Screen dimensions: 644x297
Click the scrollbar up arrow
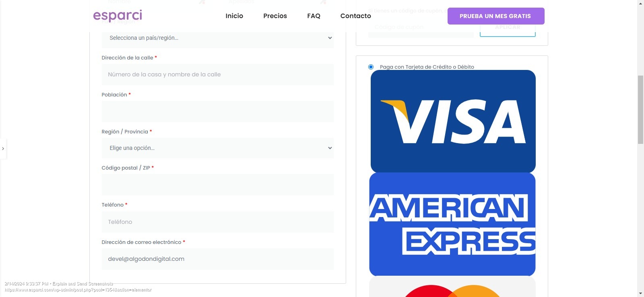(x=640, y=3)
